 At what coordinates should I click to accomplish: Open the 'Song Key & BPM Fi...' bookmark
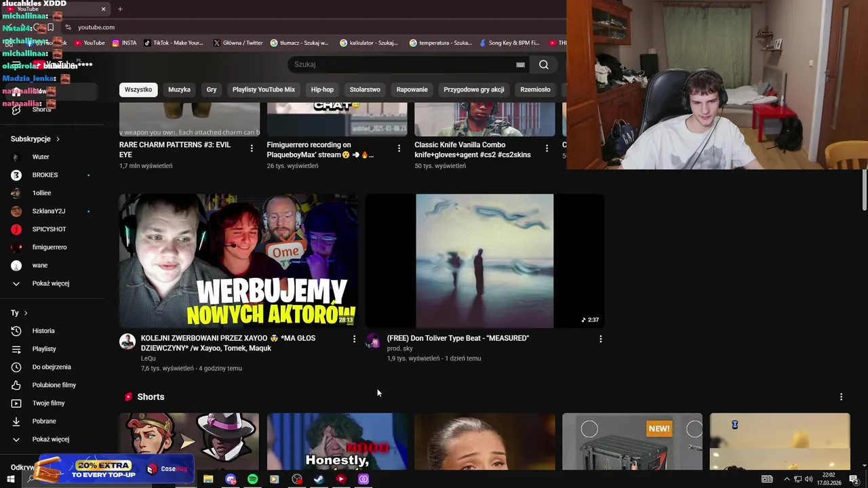[509, 43]
